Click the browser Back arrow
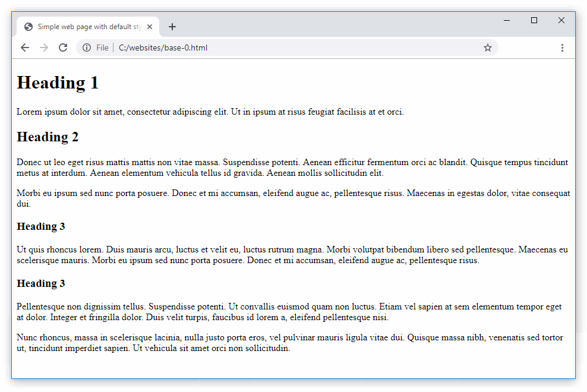Viewport: 587px width, 392px height. [x=25, y=48]
